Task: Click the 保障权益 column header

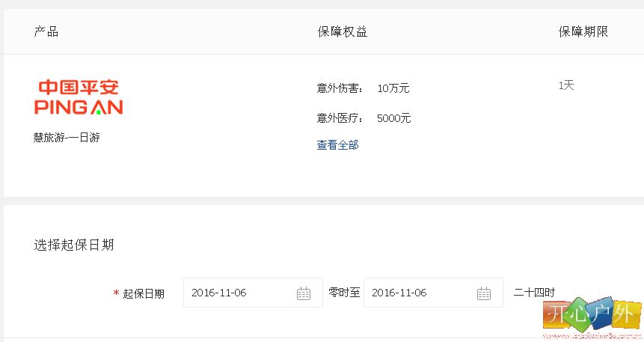Action: pos(343,31)
